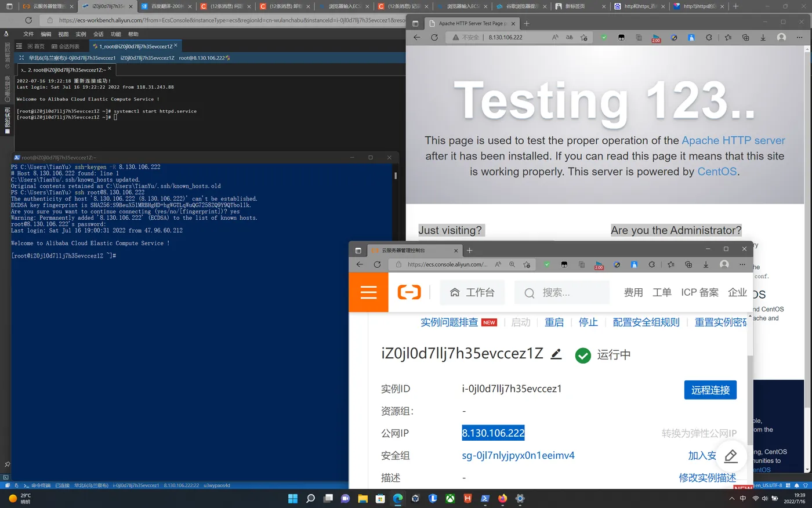Screen dimensions: 812x508
Task: Click the 不安全 not-secure warning indicator
Action: click(x=466, y=37)
